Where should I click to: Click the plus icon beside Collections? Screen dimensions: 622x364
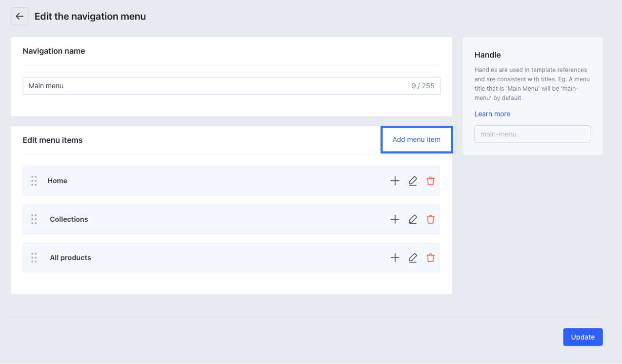click(x=395, y=219)
